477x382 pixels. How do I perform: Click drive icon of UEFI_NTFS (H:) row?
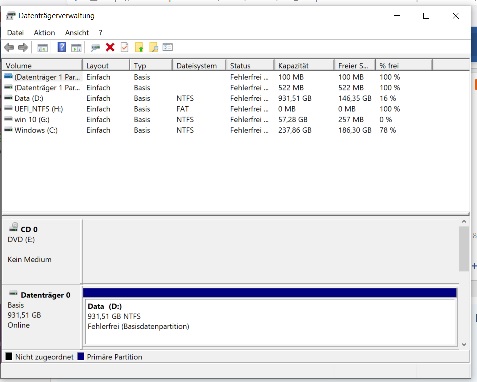click(8, 109)
